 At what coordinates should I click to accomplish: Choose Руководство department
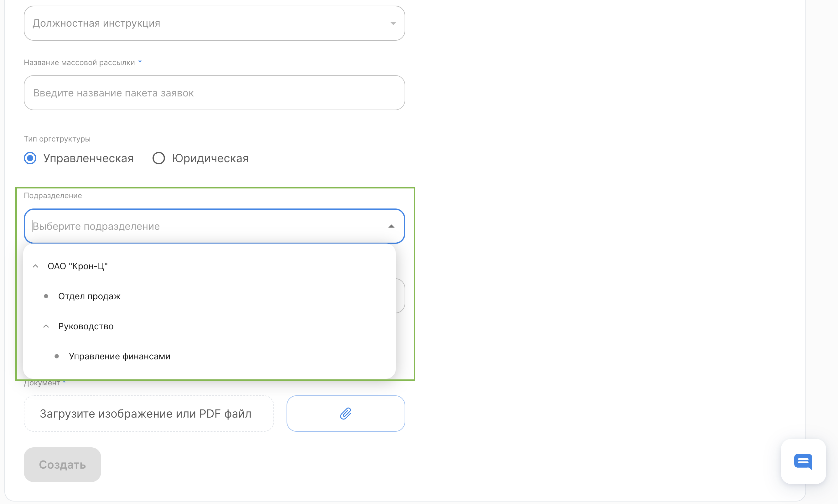86,327
